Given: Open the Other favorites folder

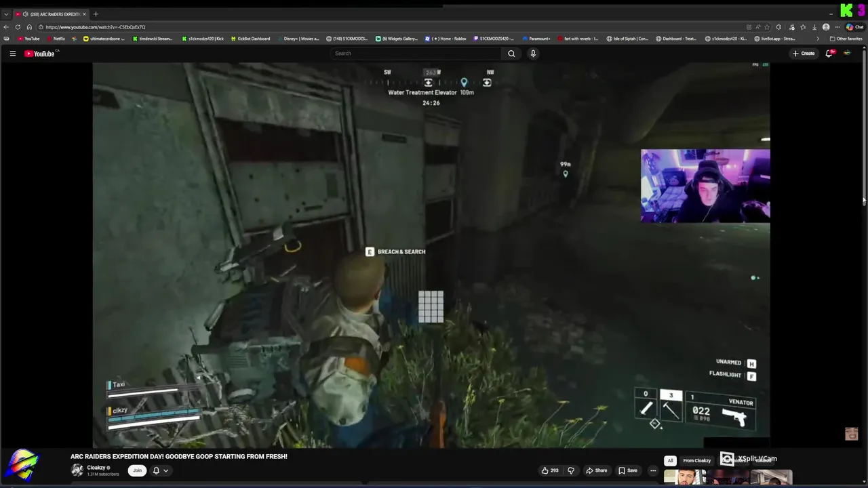Looking at the screenshot, I should point(846,39).
